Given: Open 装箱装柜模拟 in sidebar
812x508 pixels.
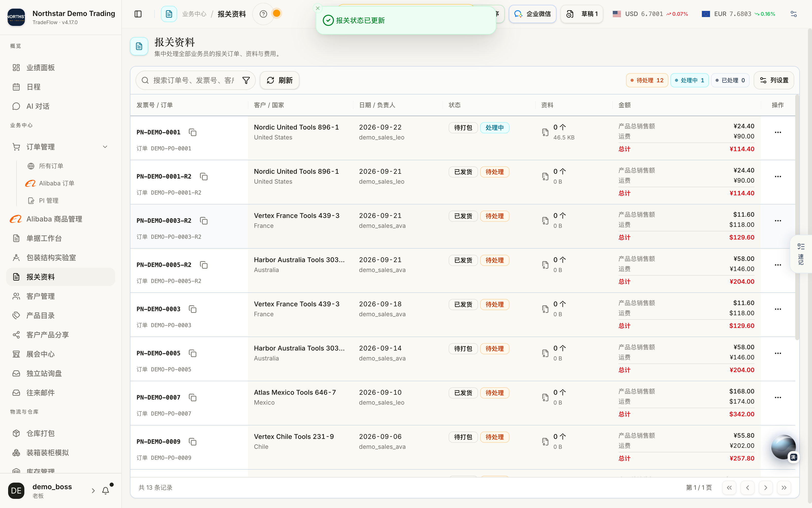Looking at the screenshot, I should pyautogui.click(x=61, y=453).
